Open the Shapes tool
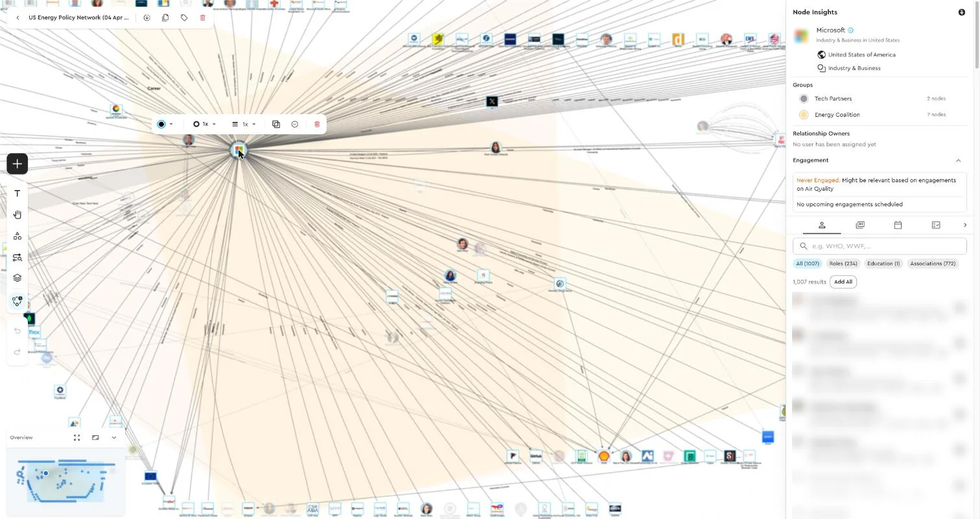 [x=17, y=236]
